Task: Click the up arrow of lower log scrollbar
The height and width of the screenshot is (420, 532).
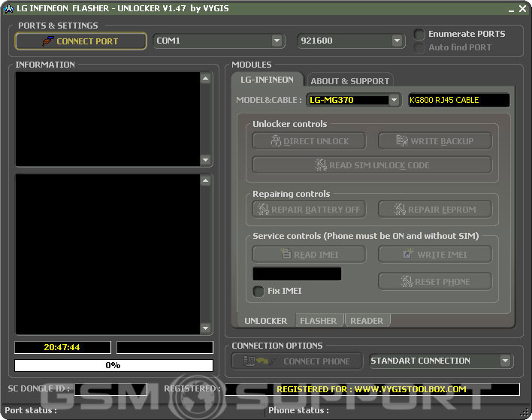Action: point(205,180)
